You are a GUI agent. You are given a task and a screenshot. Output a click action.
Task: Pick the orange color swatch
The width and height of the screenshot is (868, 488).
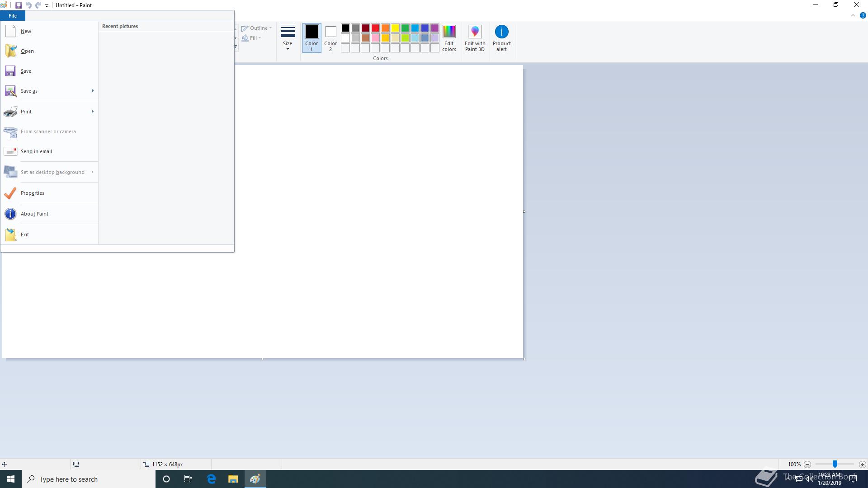(x=385, y=28)
